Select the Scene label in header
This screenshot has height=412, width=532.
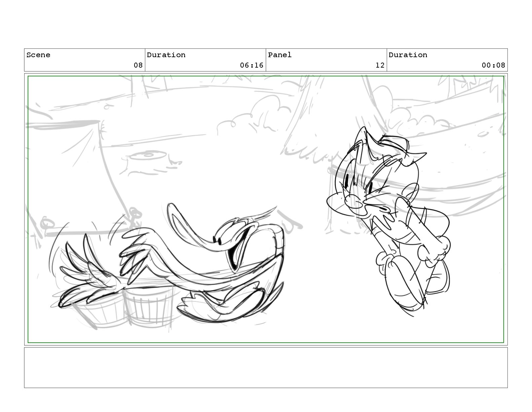38,55
